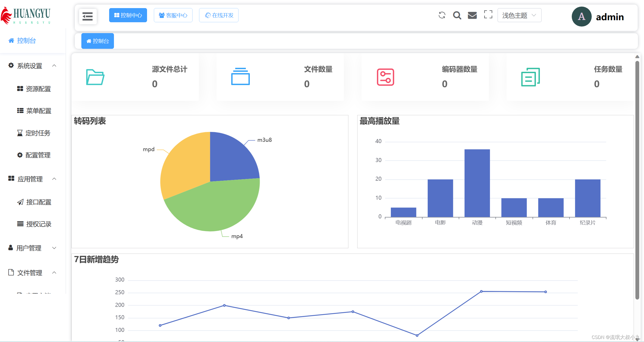Click the 配置管理 gear icon
The width and height of the screenshot is (644, 342).
(20, 155)
